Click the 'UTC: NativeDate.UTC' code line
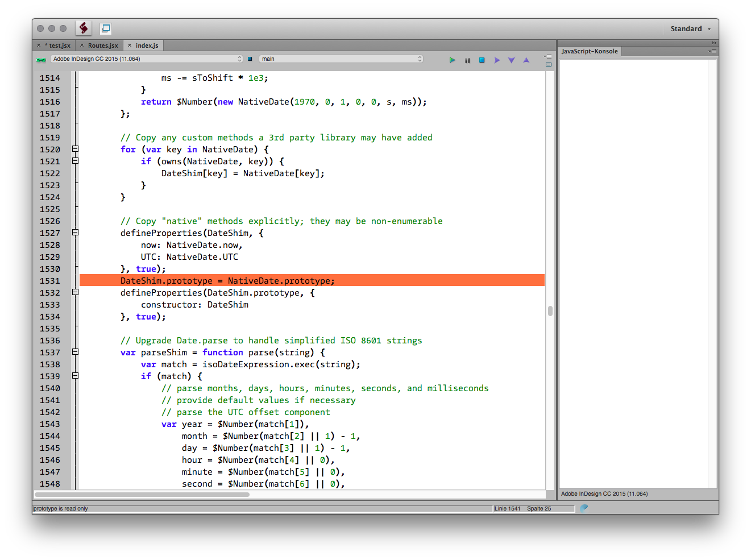The image size is (751, 560). pyautogui.click(x=189, y=257)
